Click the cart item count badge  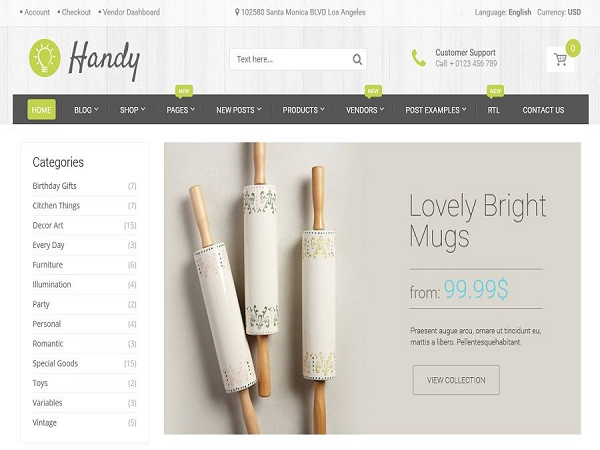[573, 48]
